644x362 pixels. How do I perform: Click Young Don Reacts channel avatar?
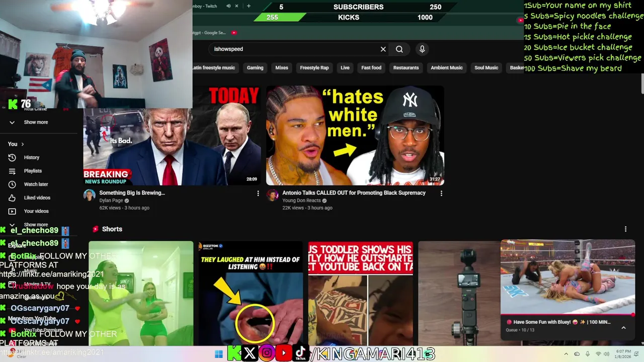point(272,196)
